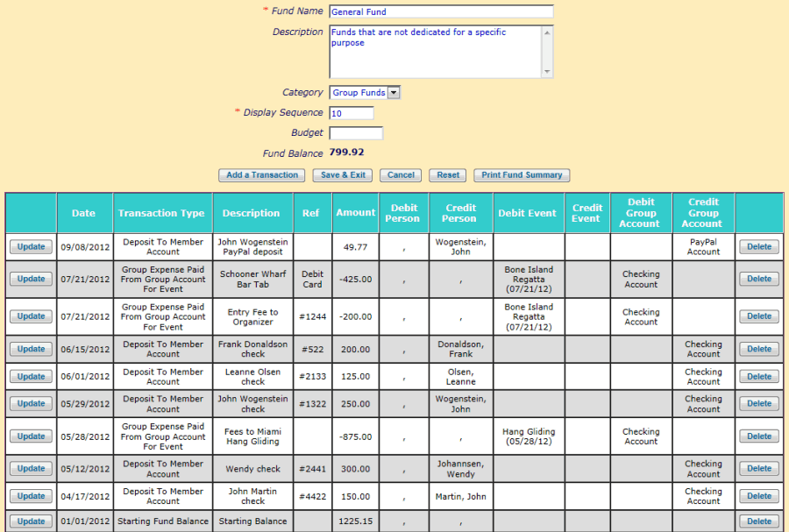This screenshot has height=532, width=789.
Task: Click the empty Budget field
Action: [x=356, y=133]
